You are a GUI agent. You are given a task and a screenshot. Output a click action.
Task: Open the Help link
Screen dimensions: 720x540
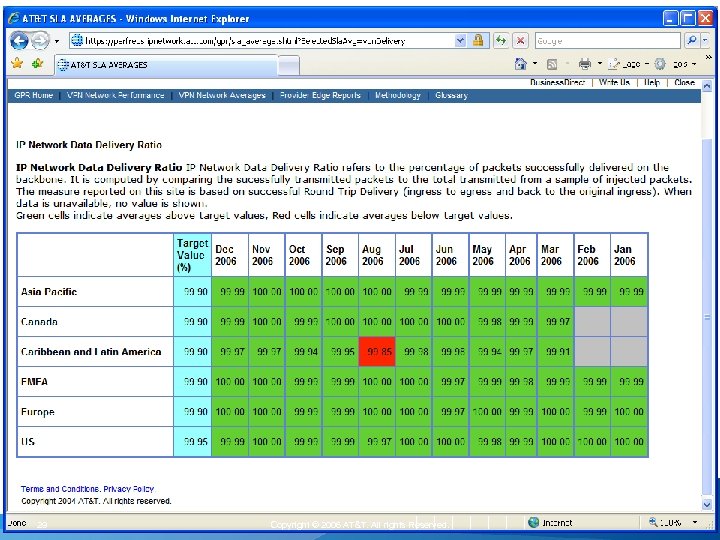pos(652,82)
